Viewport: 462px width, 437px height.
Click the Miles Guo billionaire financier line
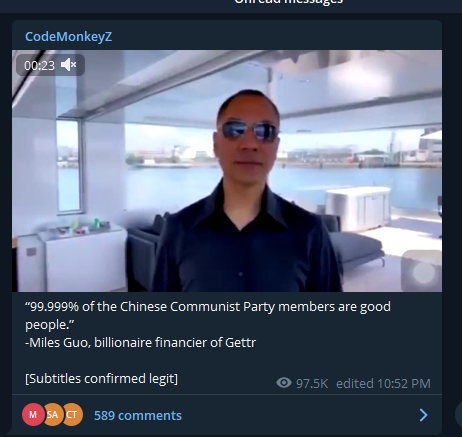(140, 342)
